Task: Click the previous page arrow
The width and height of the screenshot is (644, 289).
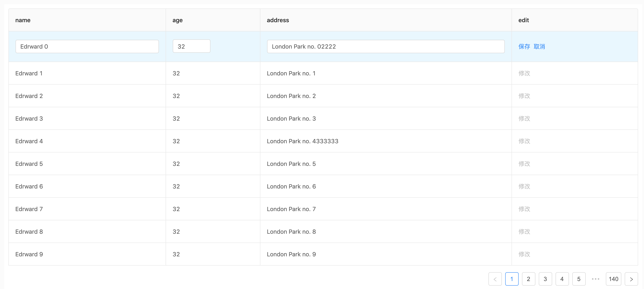Action: (495, 279)
